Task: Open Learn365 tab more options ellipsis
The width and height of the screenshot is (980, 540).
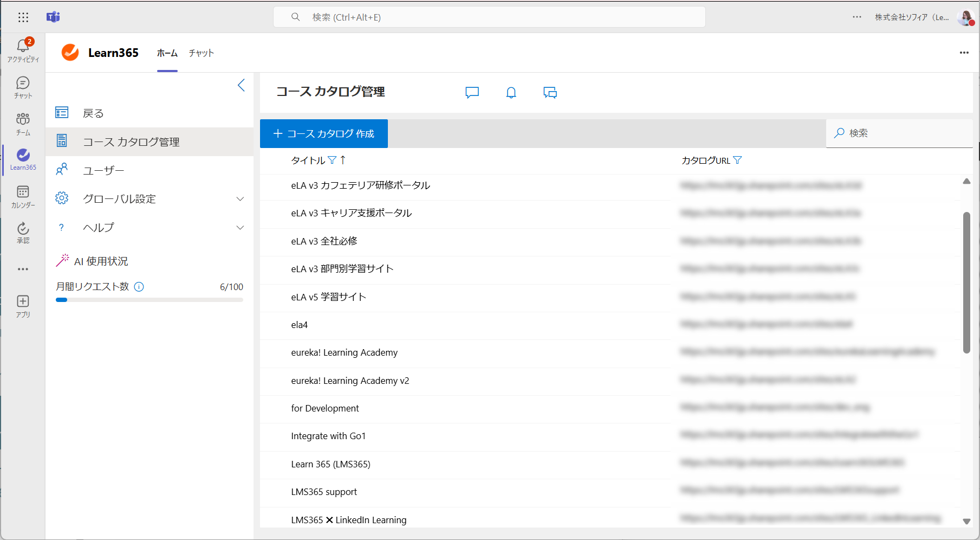Action: [964, 53]
